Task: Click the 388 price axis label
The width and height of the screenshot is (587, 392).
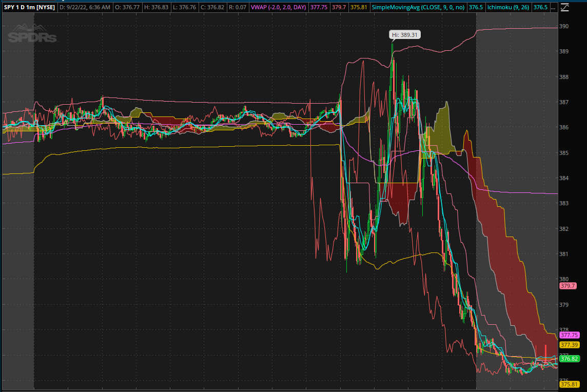Action: click(x=564, y=77)
